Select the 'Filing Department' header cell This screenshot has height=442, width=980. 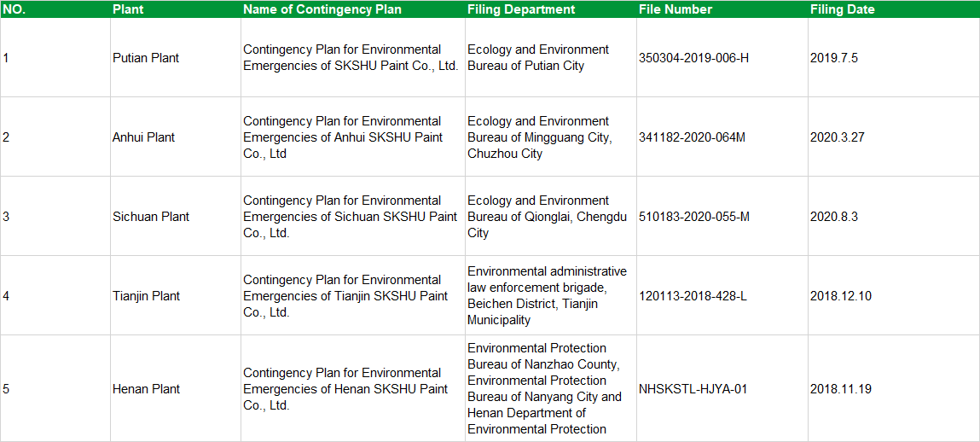tap(521, 9)
